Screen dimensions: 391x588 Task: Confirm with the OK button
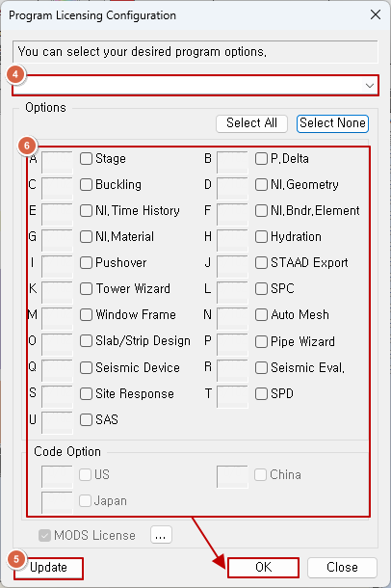263,568
